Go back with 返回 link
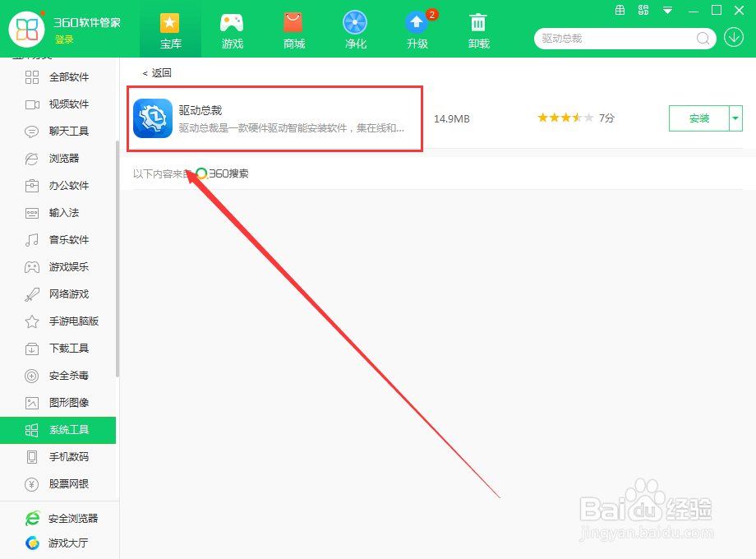The height and width of the screenshot is (559, 756). coord(157,73)
